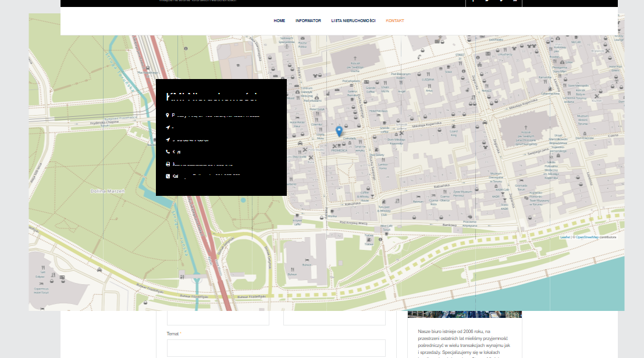Click the phone handset icon in contact card
The height and width of the screenshot is (358, 644).
pos(168,152)
